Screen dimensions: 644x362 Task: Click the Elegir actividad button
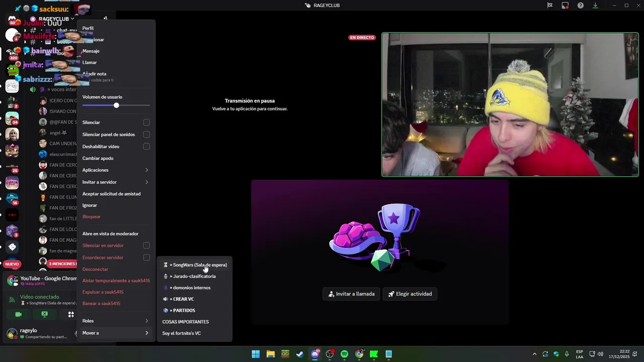coord(410,294)
